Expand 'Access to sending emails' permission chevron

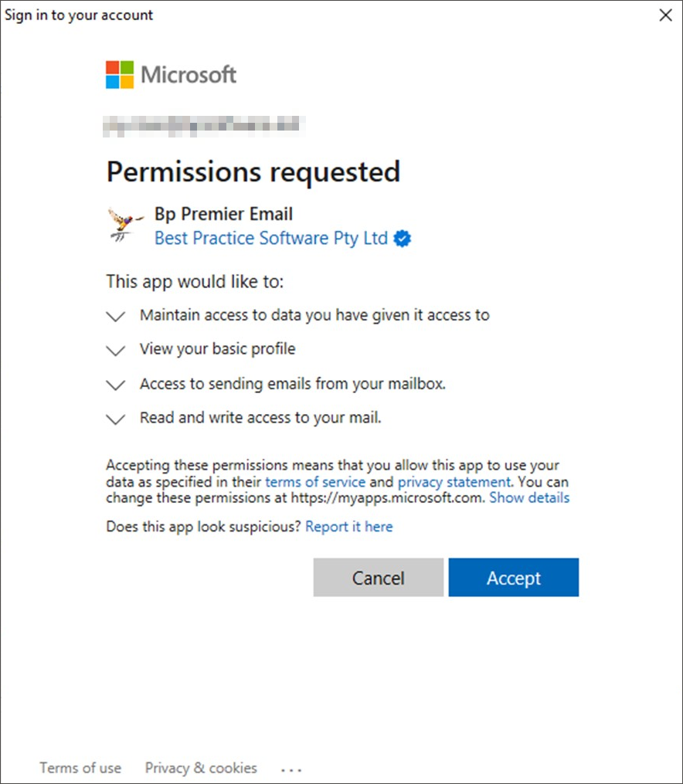tap(116, 385)
